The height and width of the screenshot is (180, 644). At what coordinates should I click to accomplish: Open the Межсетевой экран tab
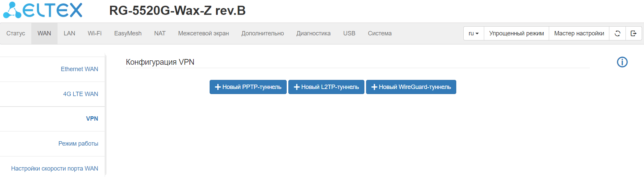(203, 33)
